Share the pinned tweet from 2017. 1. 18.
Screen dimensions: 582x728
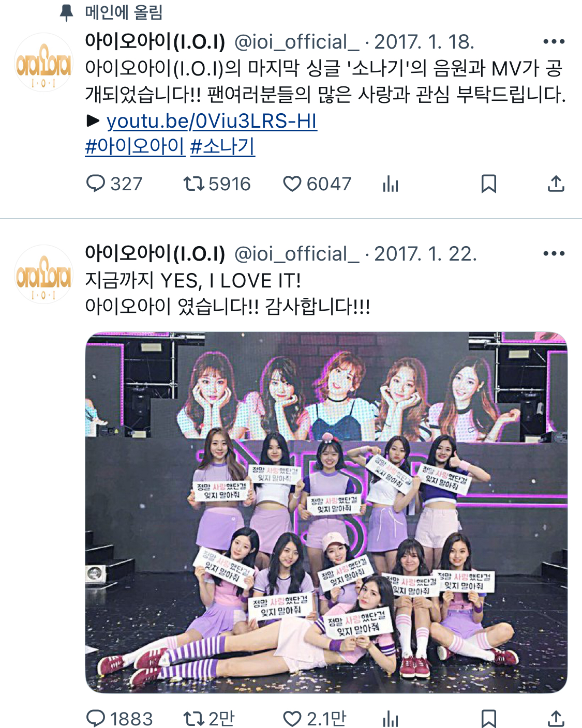pos(556,184)
